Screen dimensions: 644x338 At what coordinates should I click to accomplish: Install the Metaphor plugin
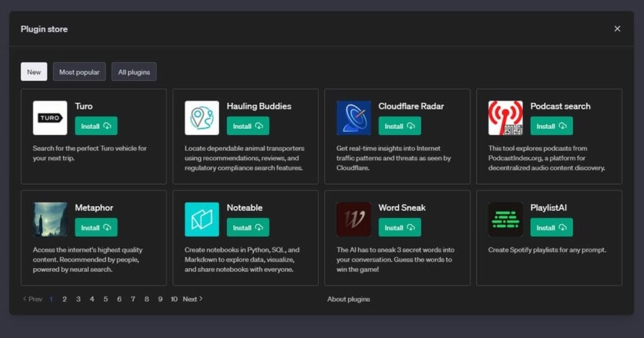tap(96, 227)
